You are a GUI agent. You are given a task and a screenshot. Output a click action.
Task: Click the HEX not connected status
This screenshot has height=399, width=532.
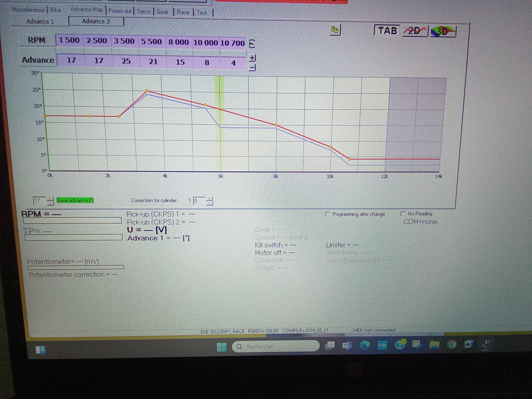[374, 330]
